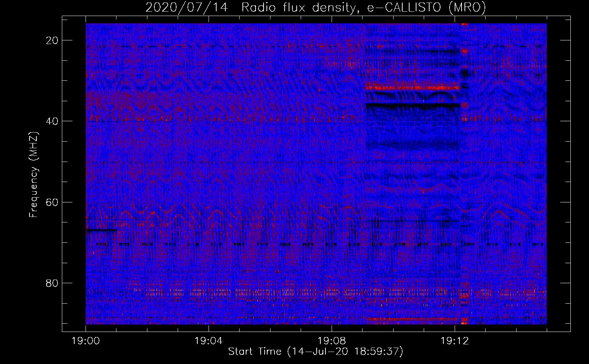
Task: Click the 20 frequency tick label
Action: tap(53, 40)
